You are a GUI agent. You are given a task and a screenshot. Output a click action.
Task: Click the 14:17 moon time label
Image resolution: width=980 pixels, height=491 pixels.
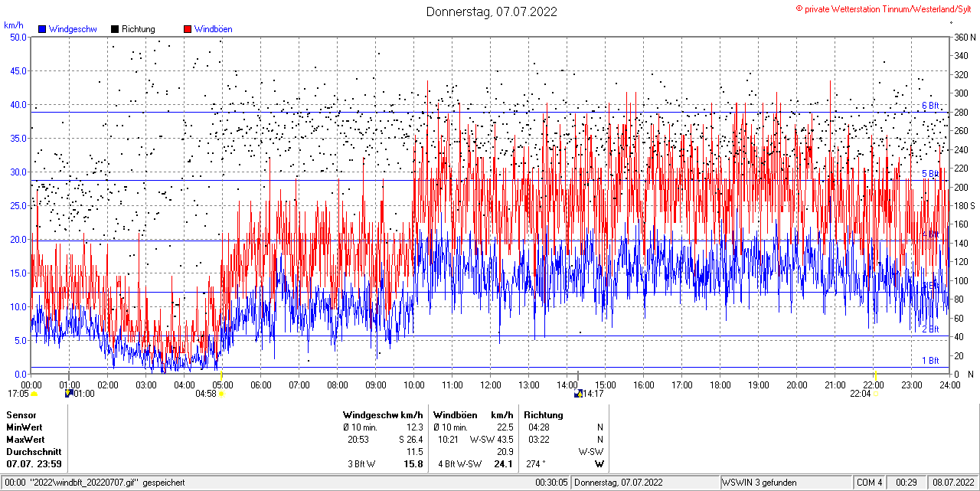[593, 394]
